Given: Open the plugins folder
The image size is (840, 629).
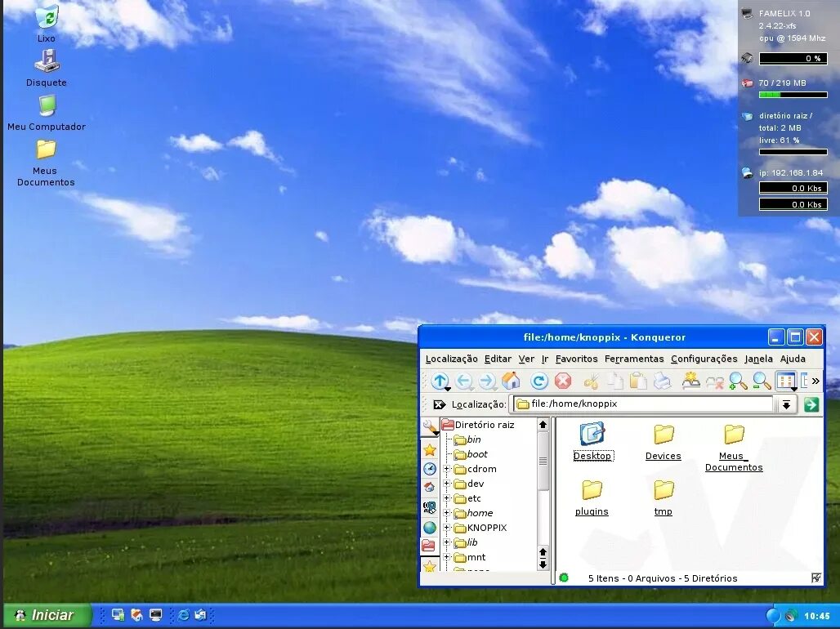Looking at the screenshot, I should (x=592, y=497).
